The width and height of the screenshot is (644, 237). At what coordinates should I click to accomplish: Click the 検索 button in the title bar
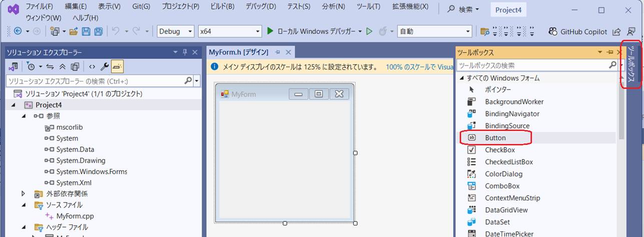click(x=463, y=9)
